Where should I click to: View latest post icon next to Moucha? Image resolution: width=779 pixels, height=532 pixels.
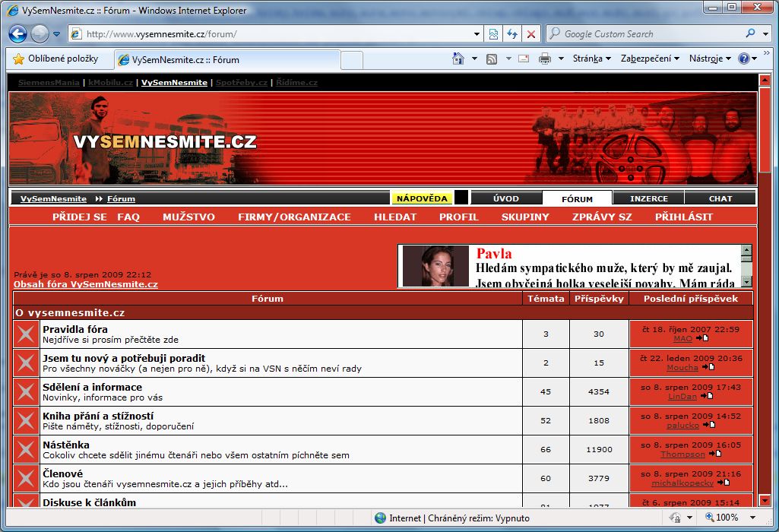point(708,367)
